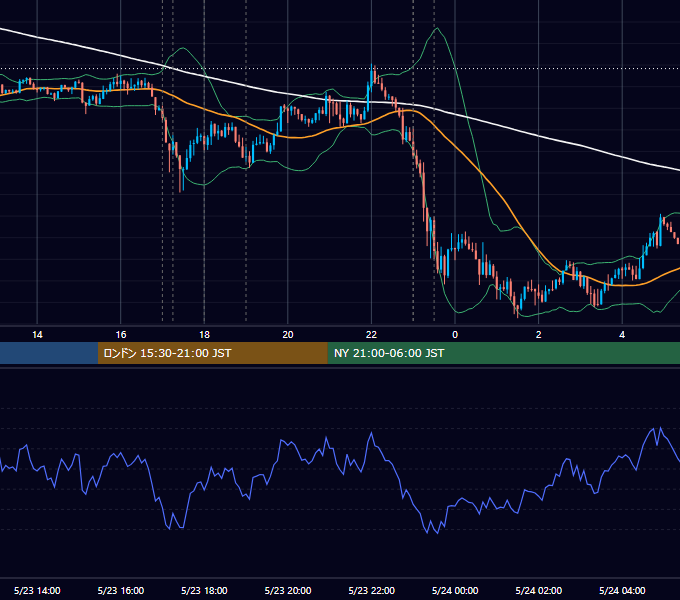The image size is (680, 600).
Task: Click the ロンドン 15:30-21:00 JST session bar
Action: (212, 353)
